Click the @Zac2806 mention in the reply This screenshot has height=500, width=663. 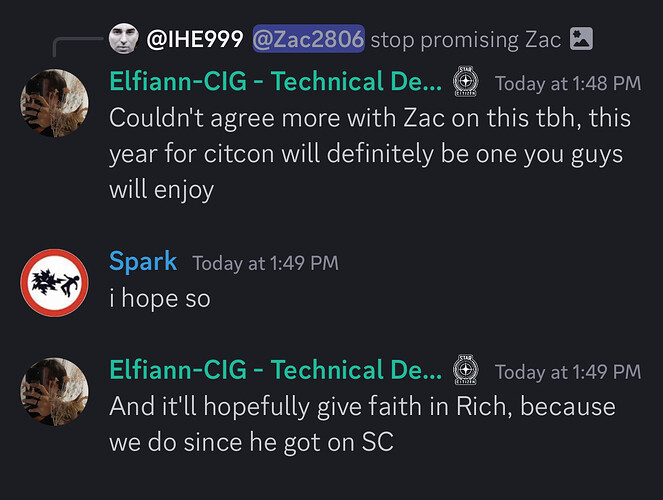click(x=309, y=39)
